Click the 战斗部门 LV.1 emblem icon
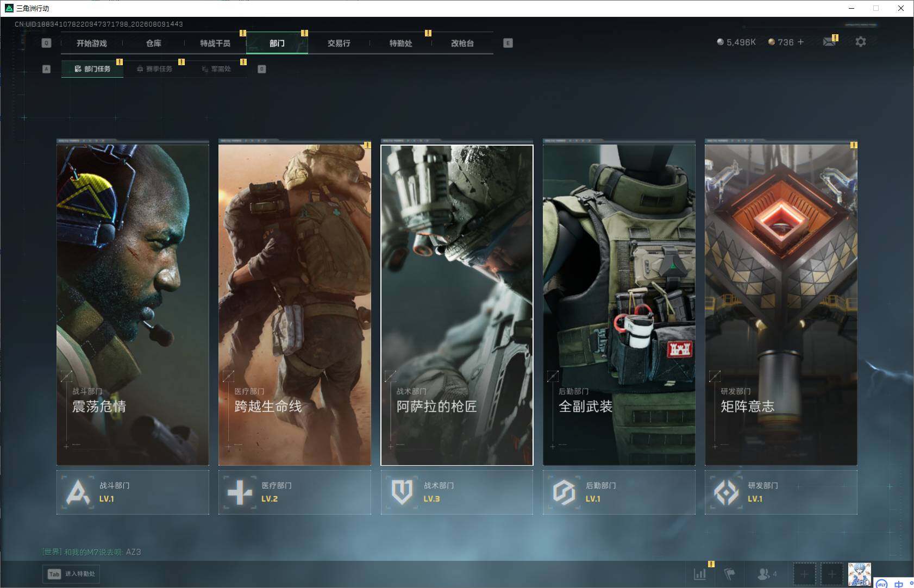The height and width of the screenshot is (588, 914). 78,492
